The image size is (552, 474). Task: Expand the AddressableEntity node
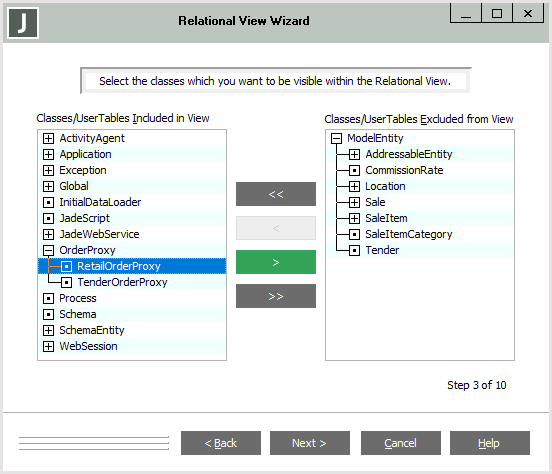click(x=354, y=154)
